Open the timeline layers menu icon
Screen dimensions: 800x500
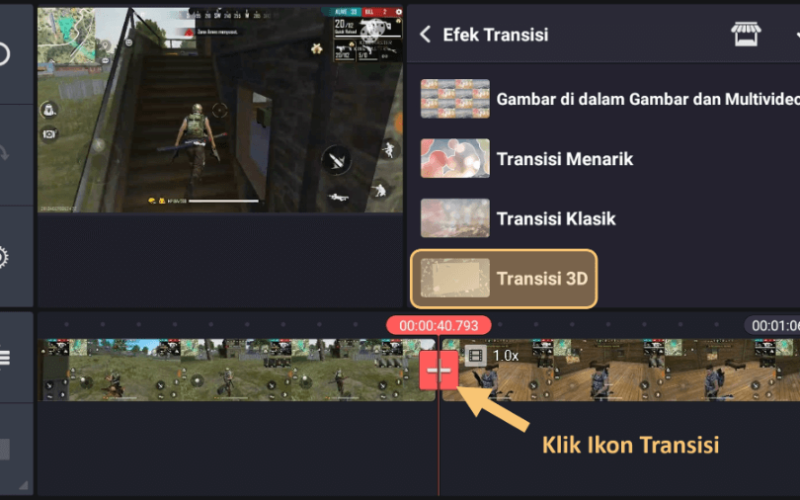(x=4, y=357)
